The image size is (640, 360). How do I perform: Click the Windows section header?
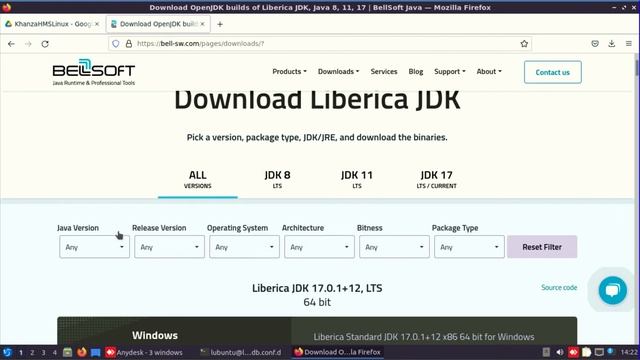click(155, 335)
